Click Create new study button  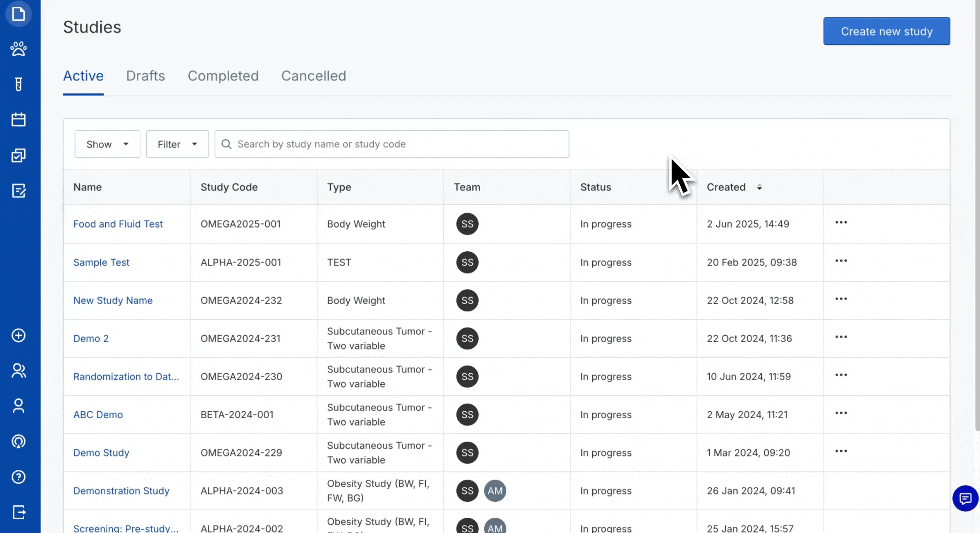point(886,31)
